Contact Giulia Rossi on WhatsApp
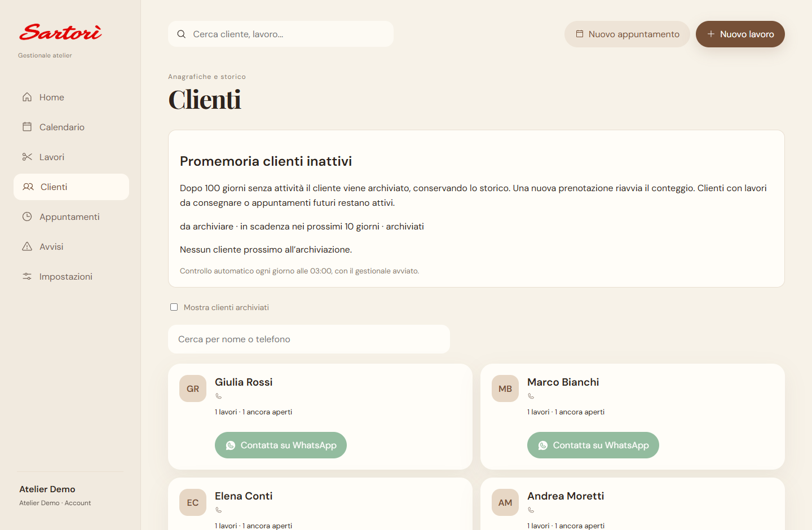 (x=281, y=445)
